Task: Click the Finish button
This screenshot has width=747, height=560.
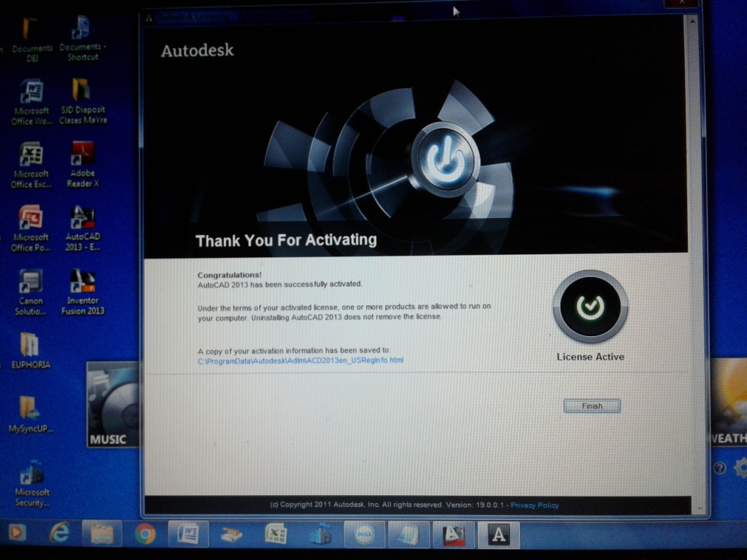Action: point(592,406)
